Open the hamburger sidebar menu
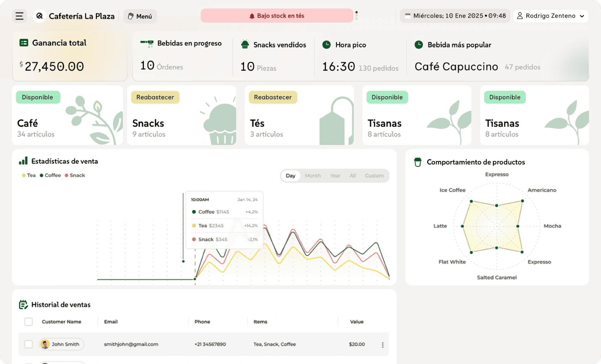The height and width of the screenshot is (364, 601). tap(19, 16)
